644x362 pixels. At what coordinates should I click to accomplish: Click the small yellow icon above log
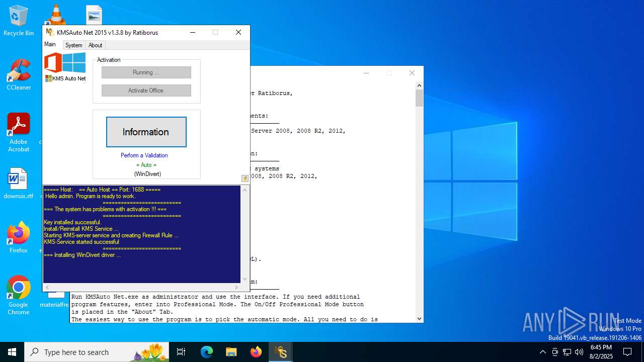pos(245,178)
